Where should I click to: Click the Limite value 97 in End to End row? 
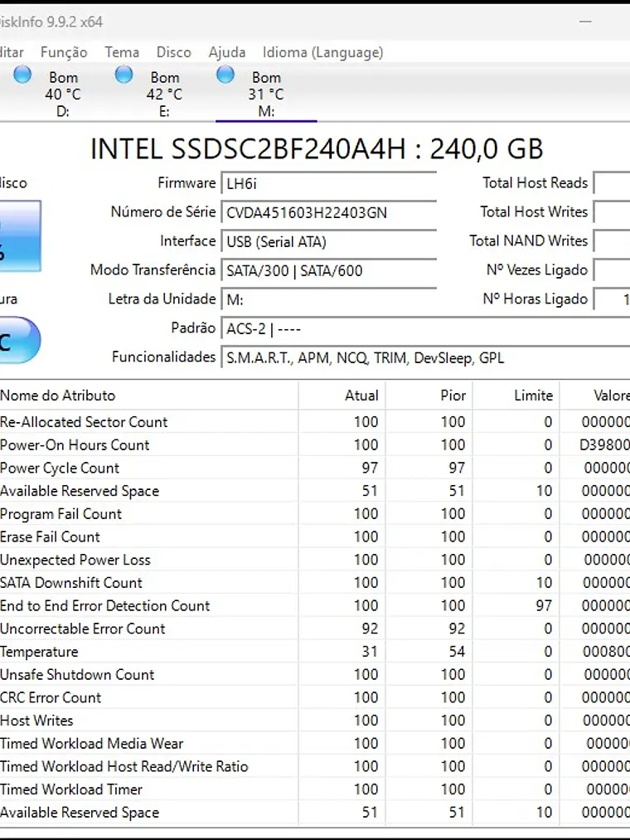coord(543,605)
